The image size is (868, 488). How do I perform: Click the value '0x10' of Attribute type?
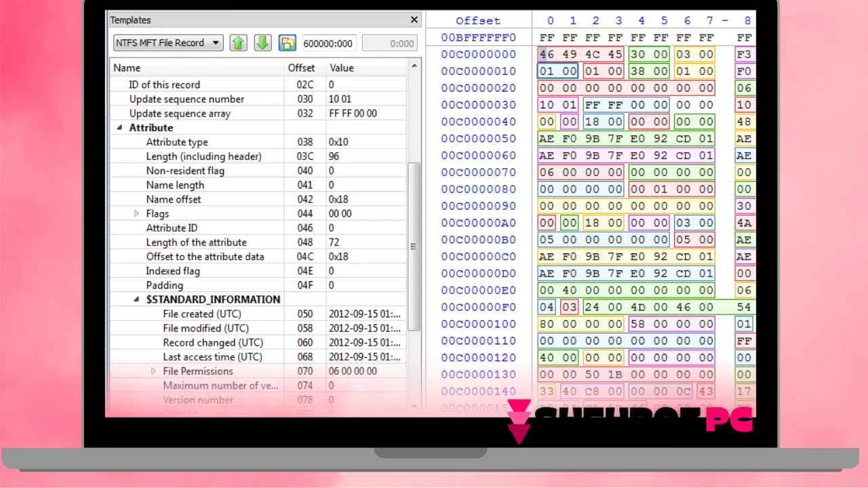pos(339,142)
